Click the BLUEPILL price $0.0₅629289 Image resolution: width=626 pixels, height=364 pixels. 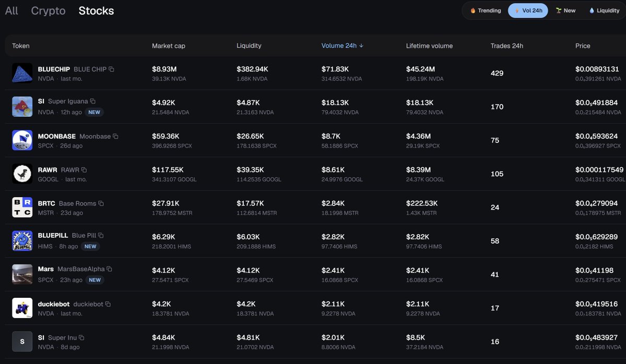(596, 237)
